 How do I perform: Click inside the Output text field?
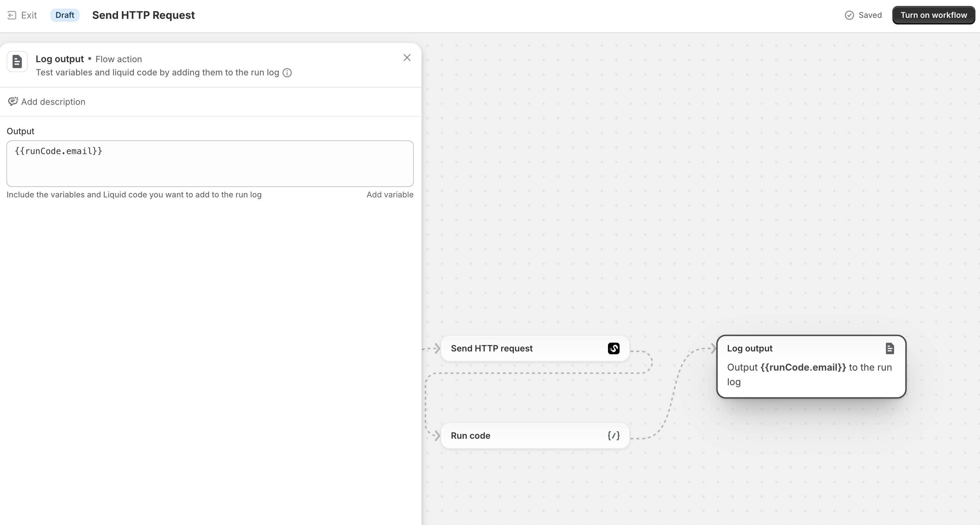(x=209, y=164)
